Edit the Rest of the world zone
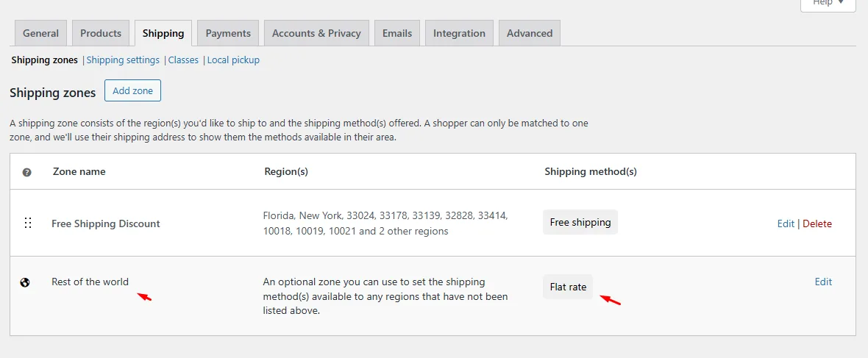868x358 pixels. (x=823, y=282)
